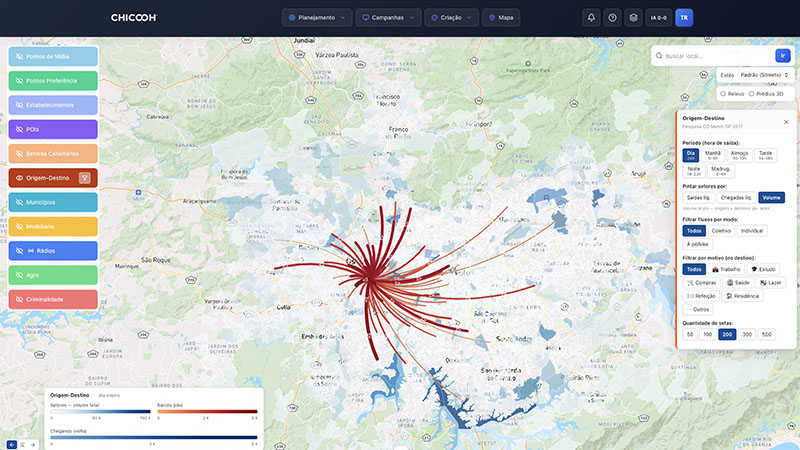800x450 pixels.
Task: Click the blue left-arrow button bottom-left
Action: coord(11,445)
